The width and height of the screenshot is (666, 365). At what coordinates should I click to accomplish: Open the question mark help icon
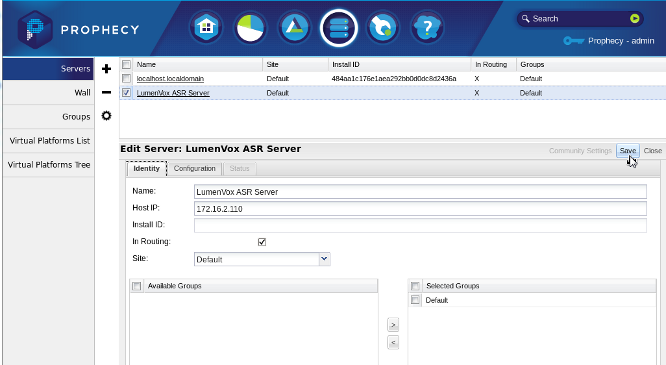(x=427, y=28)
